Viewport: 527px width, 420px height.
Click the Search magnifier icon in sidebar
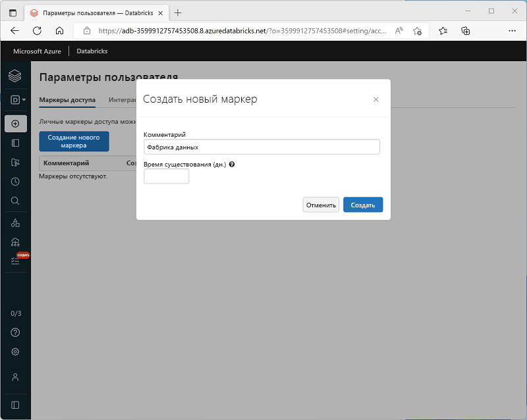coord(15,201)
